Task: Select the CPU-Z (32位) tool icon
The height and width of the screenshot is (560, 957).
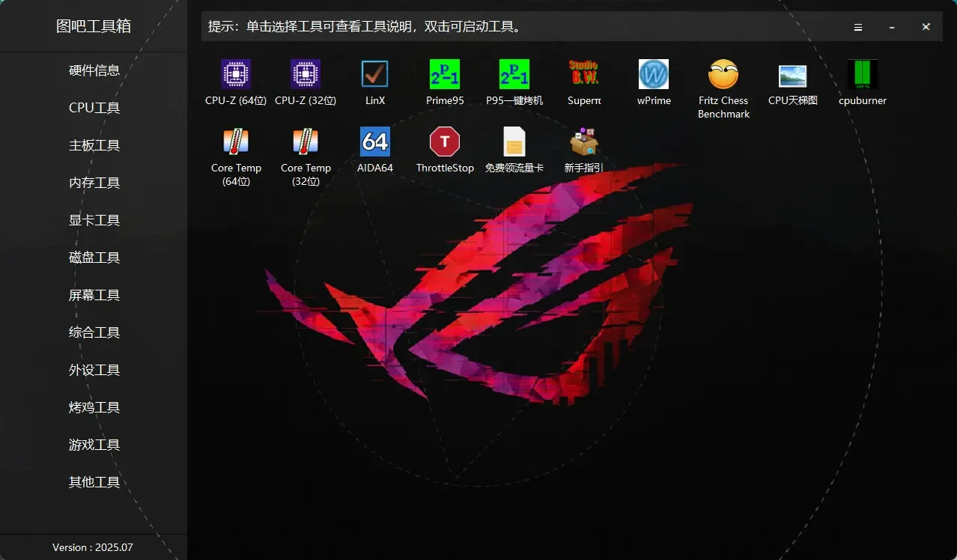Action: point(306,74)
